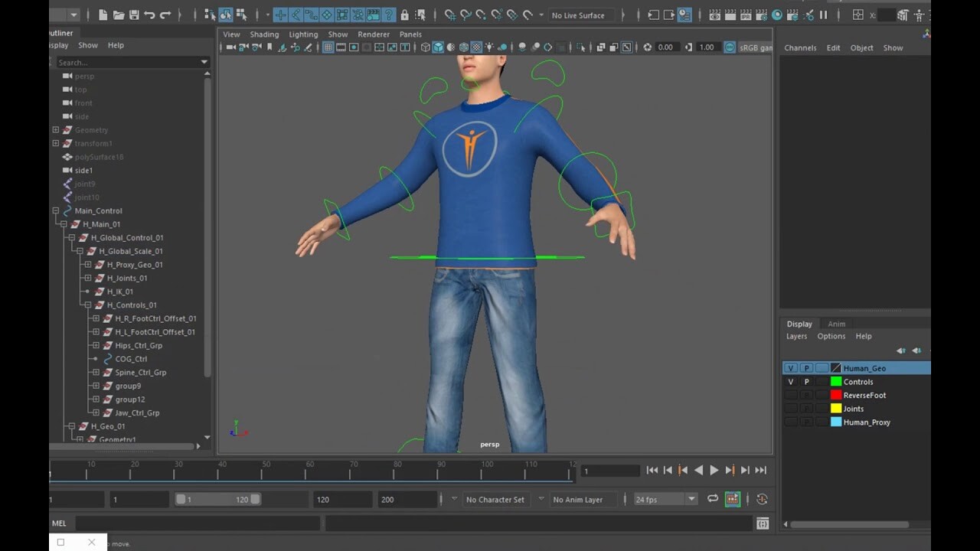Open the 24 fps frame rate dropdown
The height and width of the screenshot is (551, 980).
tap(691, 499)
